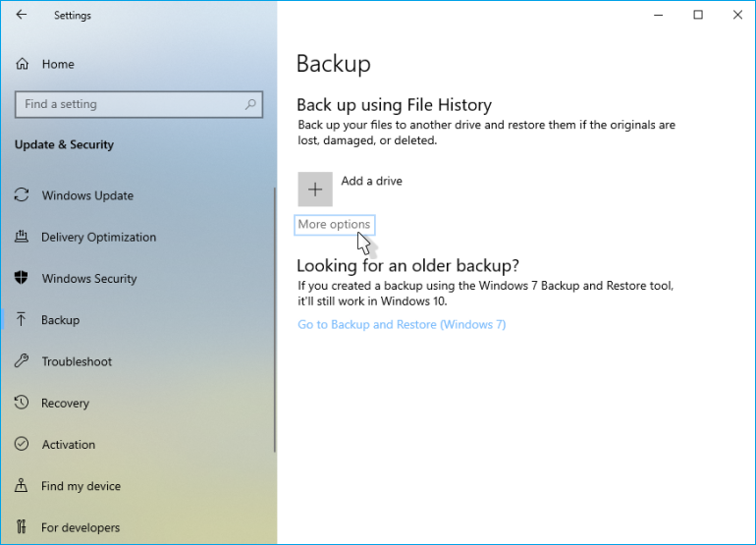Click the Troubleshoot wrench icon
Viewport: 756px width, 545px height.
tap(22, 361)
